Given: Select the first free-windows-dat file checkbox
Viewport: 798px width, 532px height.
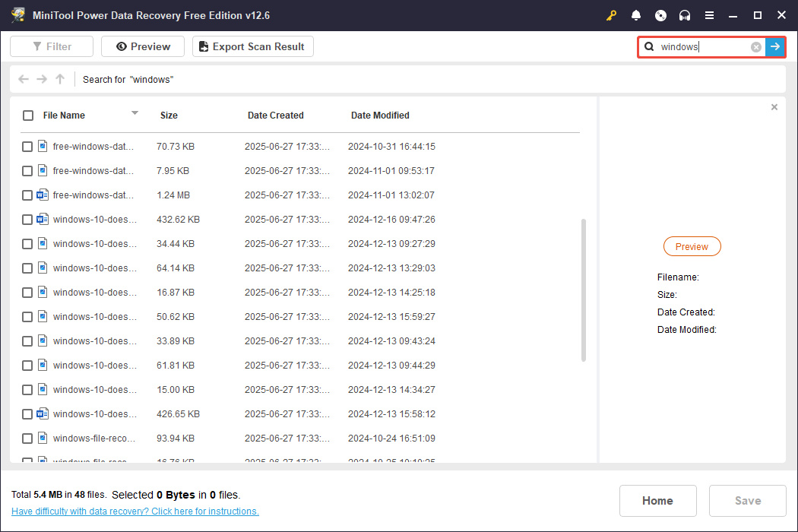Looking at the screenshot, I should (27, 146).
